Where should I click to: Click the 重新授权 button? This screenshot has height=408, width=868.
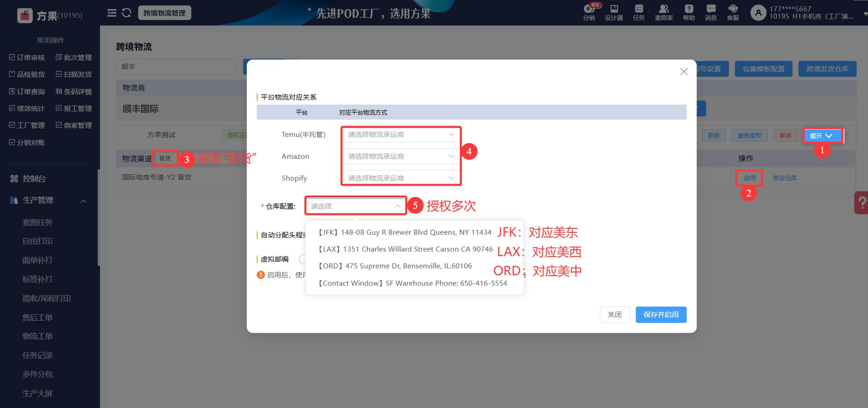[749, 136]
